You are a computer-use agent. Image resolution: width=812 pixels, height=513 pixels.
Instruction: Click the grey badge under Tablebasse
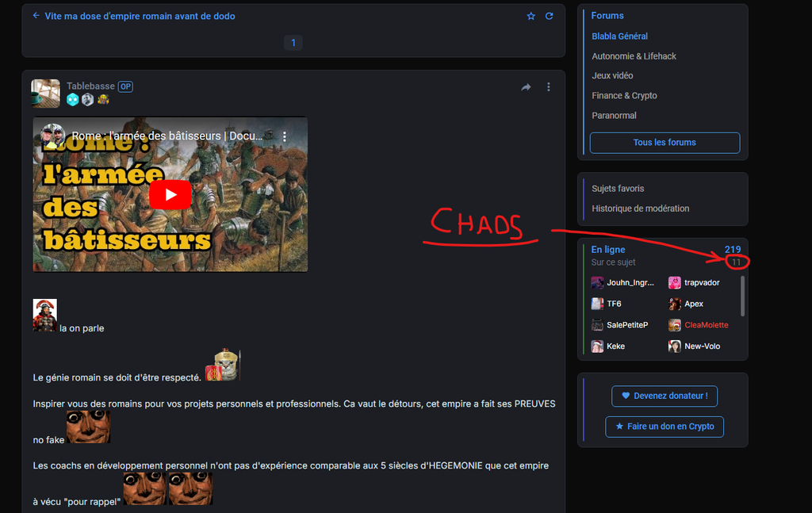tap(87, 99)
